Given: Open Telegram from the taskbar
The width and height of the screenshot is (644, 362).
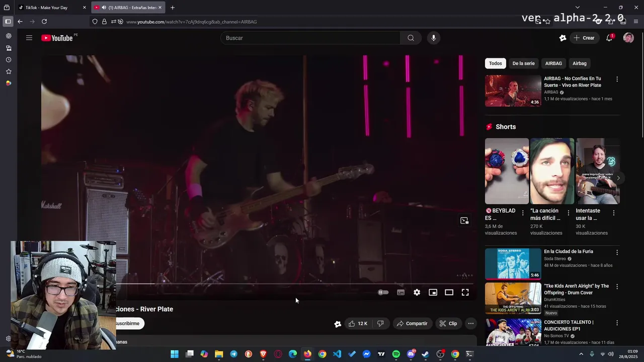Looking at the screenshot, I should pos(234,354).
